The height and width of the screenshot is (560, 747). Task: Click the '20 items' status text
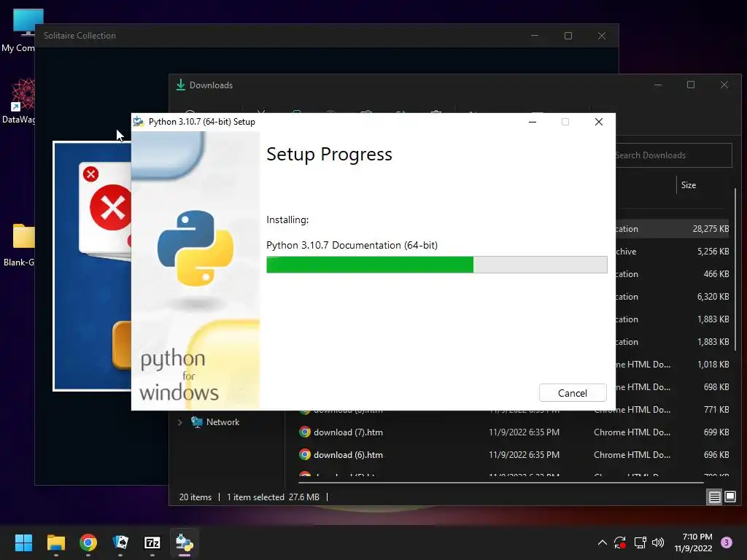tap(196, 497)
